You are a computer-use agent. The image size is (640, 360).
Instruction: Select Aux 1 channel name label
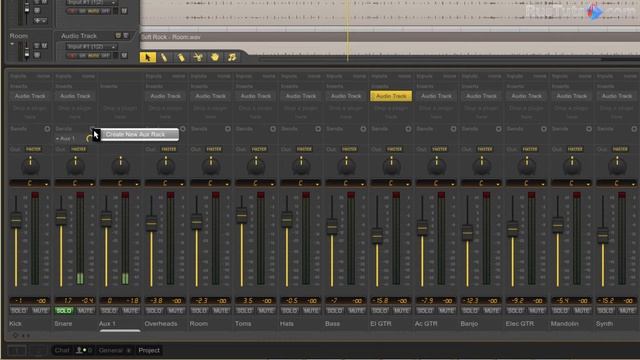[107, 324]
